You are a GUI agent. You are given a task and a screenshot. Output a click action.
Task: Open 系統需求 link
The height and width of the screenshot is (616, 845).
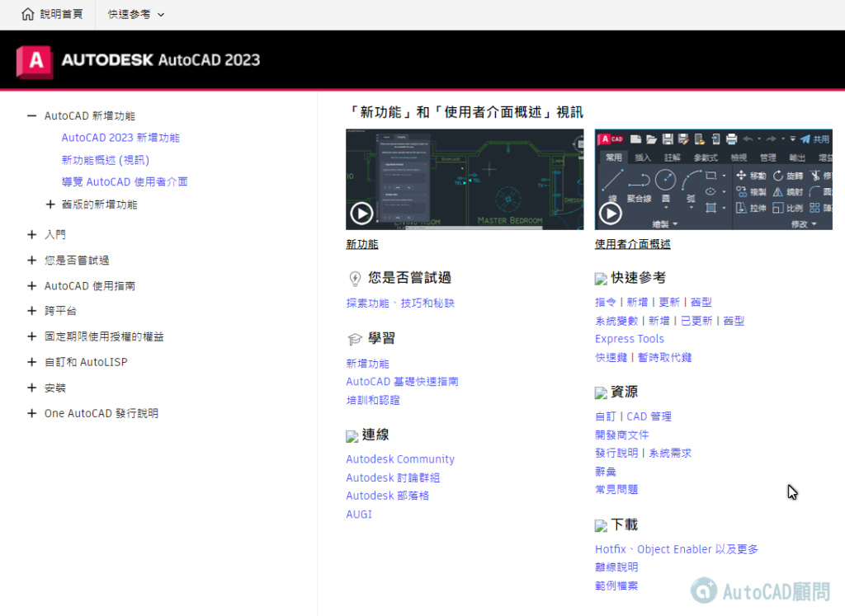point(670,454)
